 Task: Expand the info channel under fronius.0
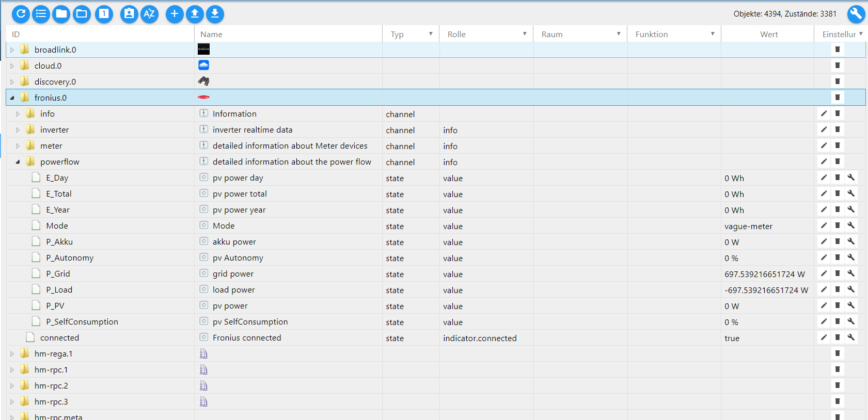pos(18,114)
